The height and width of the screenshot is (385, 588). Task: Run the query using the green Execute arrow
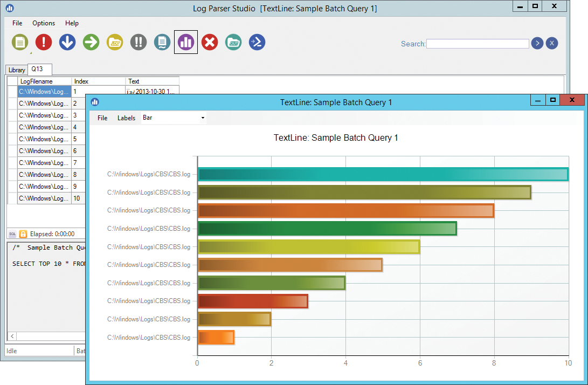pos(91,42)
